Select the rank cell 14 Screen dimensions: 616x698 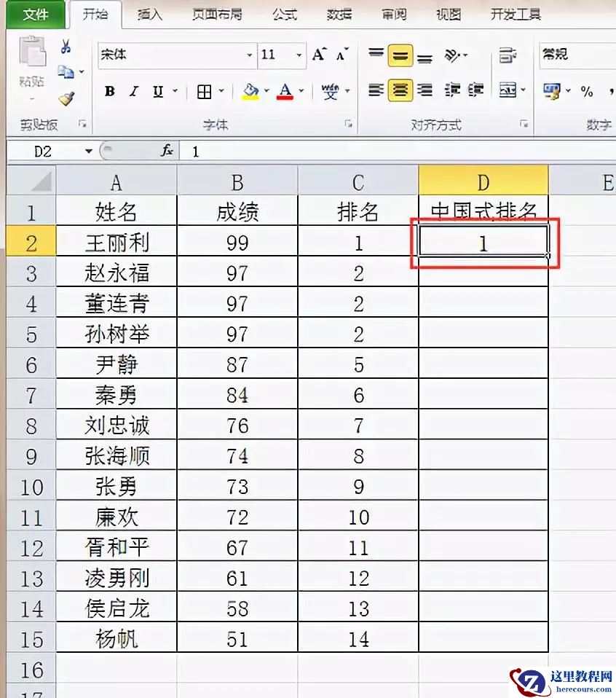tap(358, 639)
